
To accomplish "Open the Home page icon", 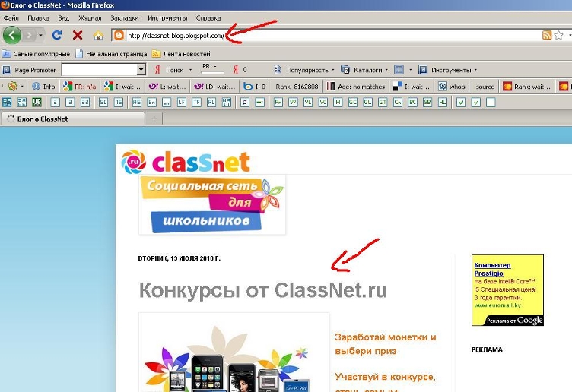I will coord(98,35).
